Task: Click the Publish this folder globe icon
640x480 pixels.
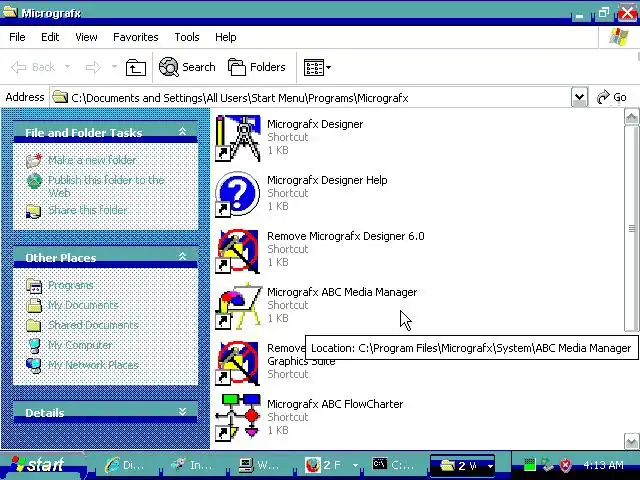Action: pyautogui.click(x=34, y=180)
